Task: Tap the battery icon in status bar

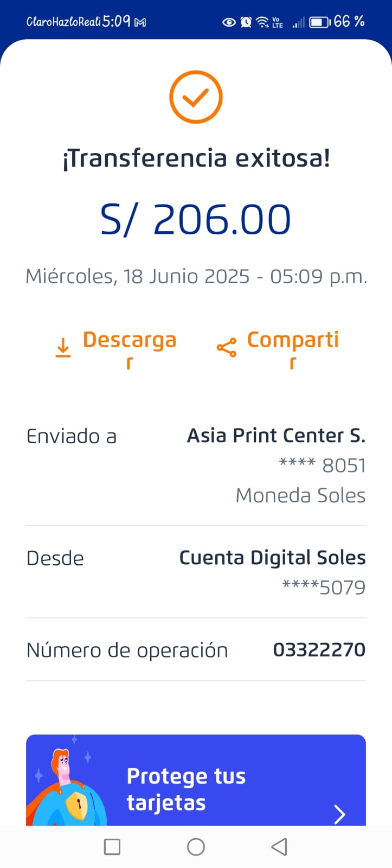Action: 319,22
